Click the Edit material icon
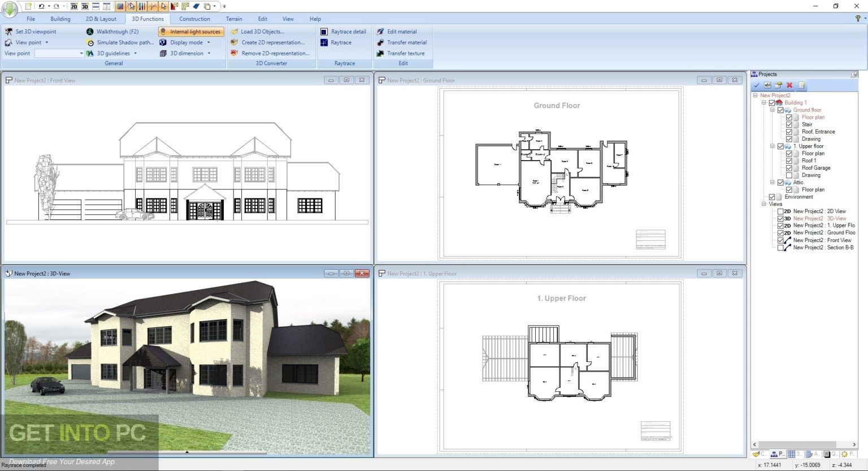Screen dimensions: 868x471 pos(380,32)
